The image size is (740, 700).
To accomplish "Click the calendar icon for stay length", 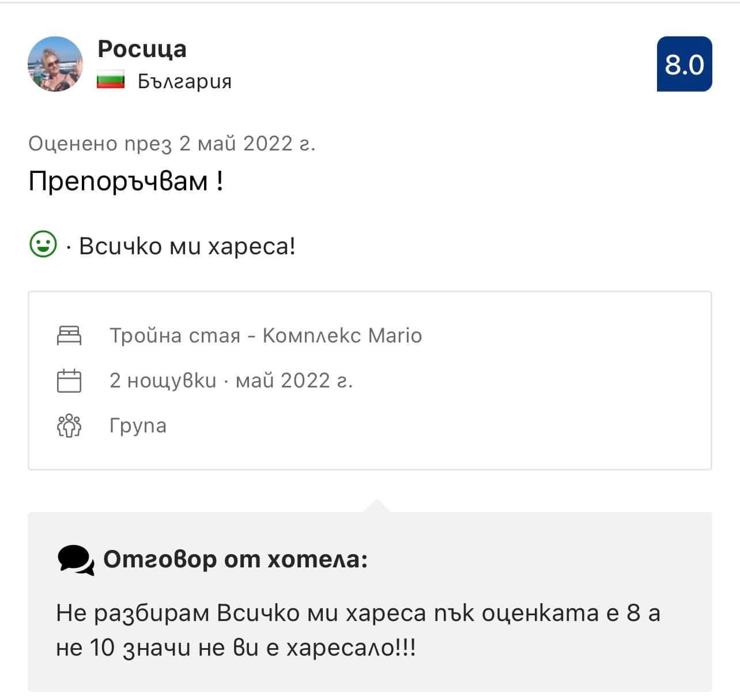I will click(69, 381).
